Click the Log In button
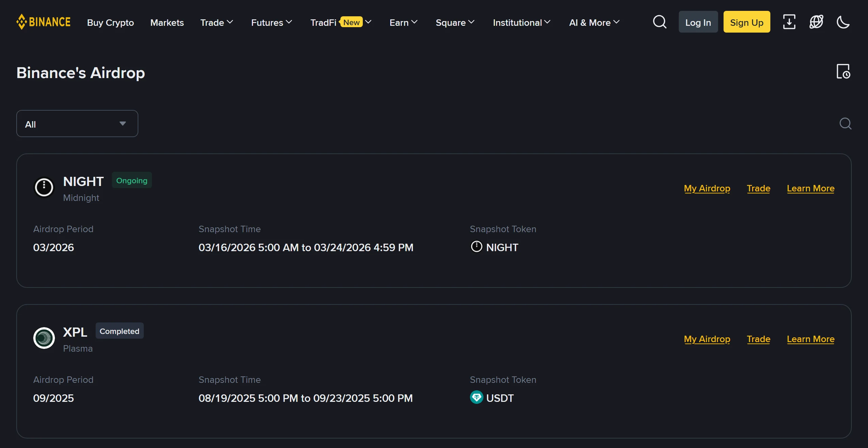Image resolution: width=868 pixels, height=448 pixels. [698, 22]
